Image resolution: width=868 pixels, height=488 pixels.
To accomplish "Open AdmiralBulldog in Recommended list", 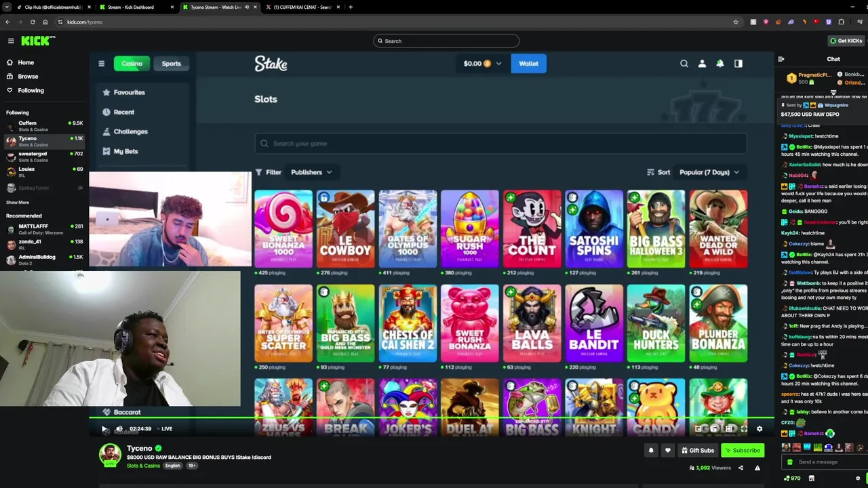I will coord(44,260).
